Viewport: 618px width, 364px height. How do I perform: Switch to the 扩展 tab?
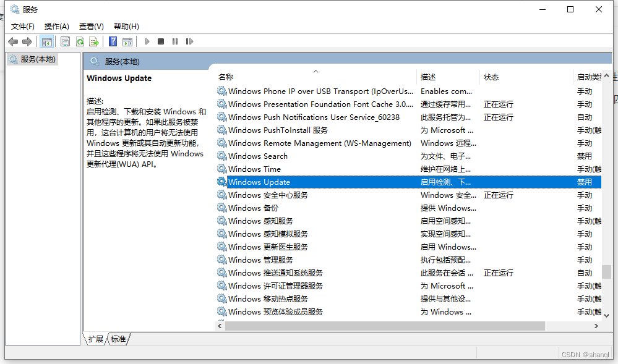coord(95,339)
